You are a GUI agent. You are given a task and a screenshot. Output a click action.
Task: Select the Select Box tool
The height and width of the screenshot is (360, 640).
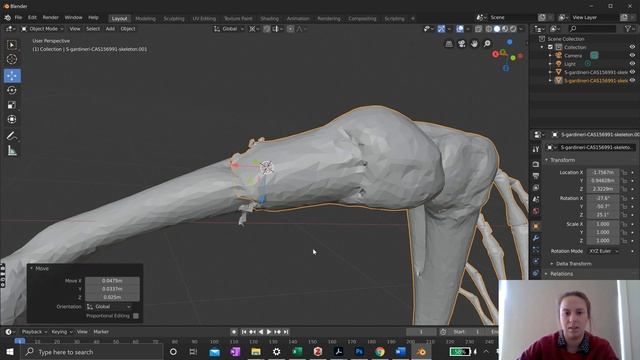[x=12, y=45]
